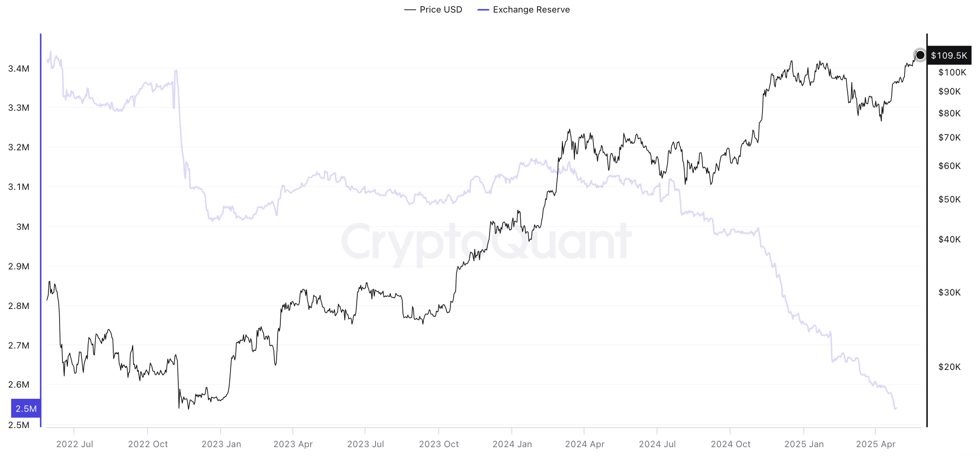
Task: Toggle the Price USD legend series
Action: pos(440,10)
